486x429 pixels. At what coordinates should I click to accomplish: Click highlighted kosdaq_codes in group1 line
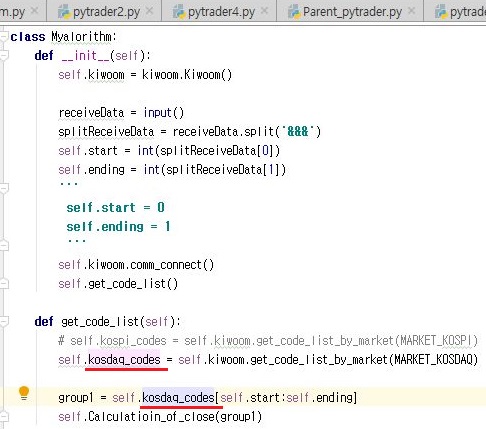pos(178,398)
